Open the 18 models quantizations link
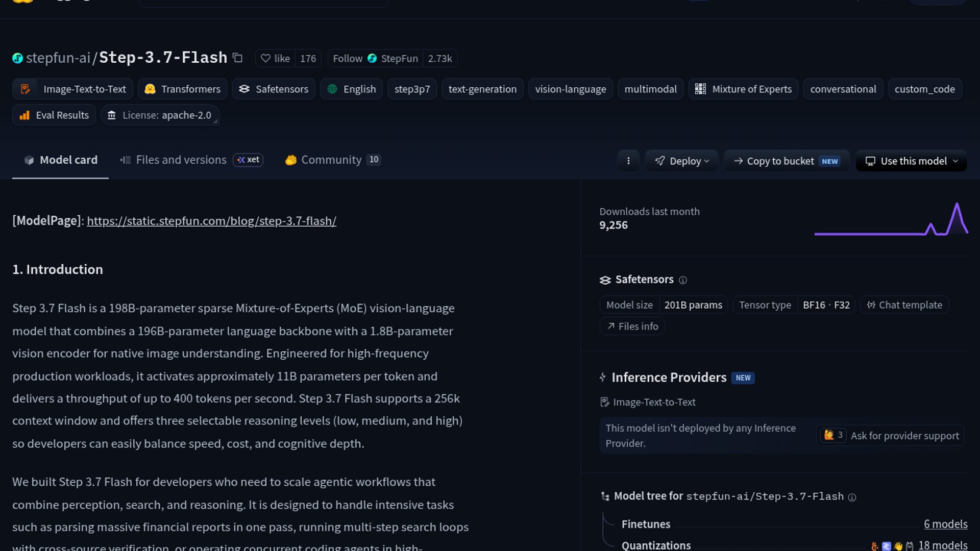Viewport: 980px width, 551px height. (943, 545)
